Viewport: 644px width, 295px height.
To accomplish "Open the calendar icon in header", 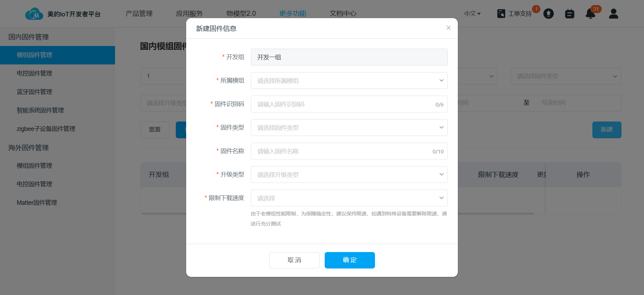I will (x=570, y=14).
